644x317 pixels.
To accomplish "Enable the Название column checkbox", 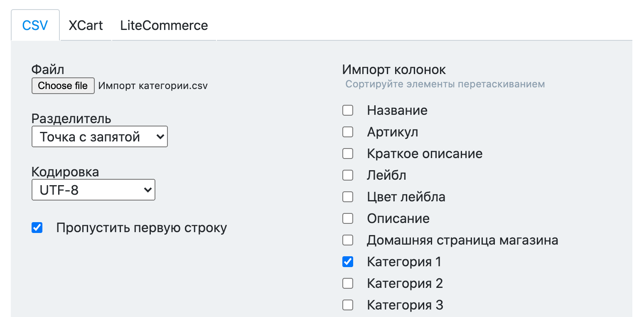I will point(348,110).
